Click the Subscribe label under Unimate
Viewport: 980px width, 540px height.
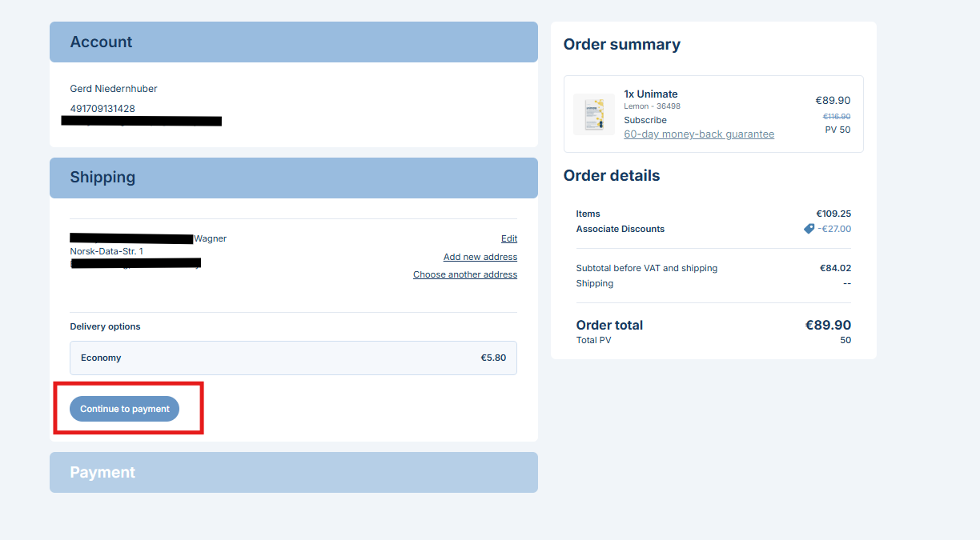(x=645, y=120)
